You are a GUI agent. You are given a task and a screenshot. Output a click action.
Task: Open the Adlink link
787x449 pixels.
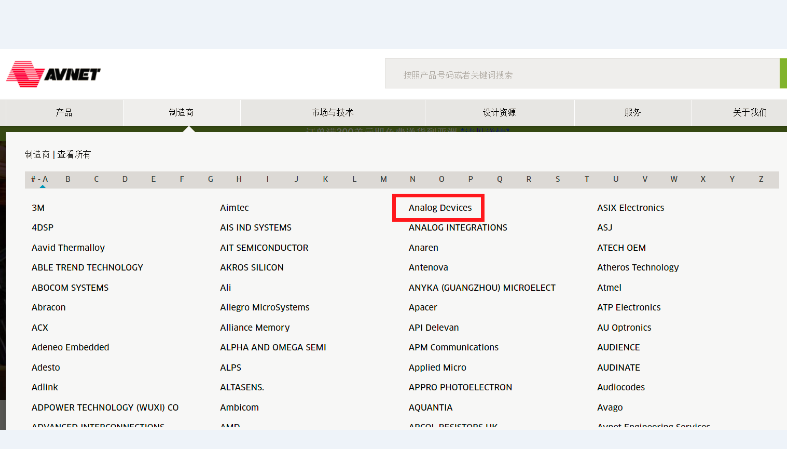pyautogui.click(x=45, y=387)
